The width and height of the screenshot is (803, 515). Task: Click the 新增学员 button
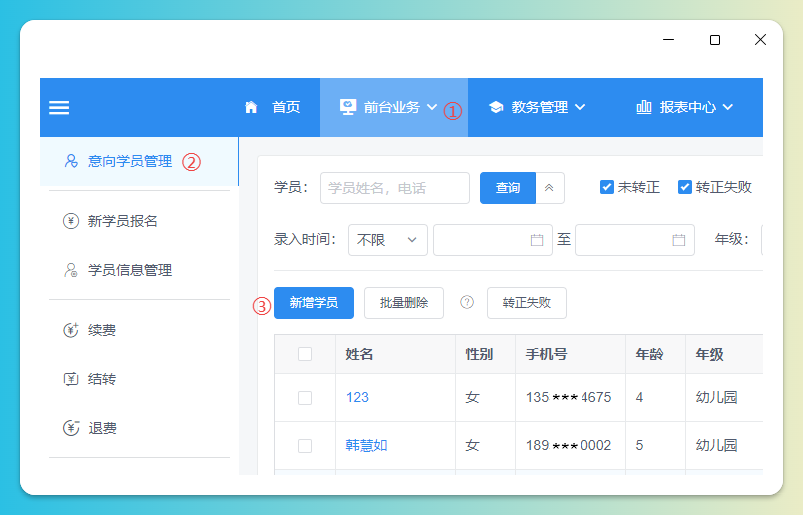pyautogui.click(x=314, y=303)
